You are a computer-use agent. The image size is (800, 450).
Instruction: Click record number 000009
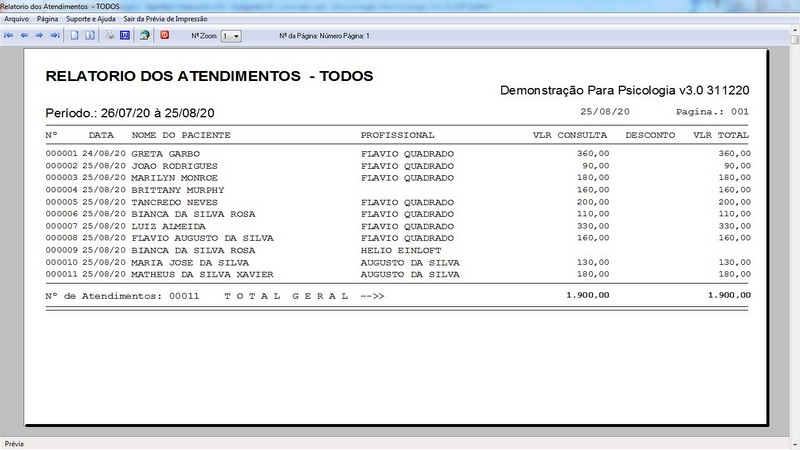pyautogui.click(x=61, y=251)
